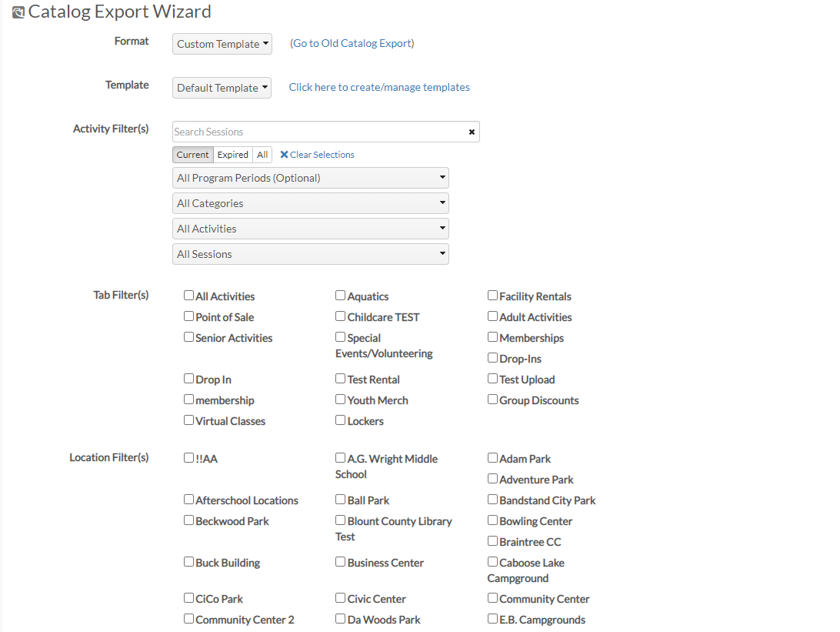Open the Format Custom Template dropdown
The height and width of the screenshot is (632, 840).
pyautogui.click(x=222, y=44)
